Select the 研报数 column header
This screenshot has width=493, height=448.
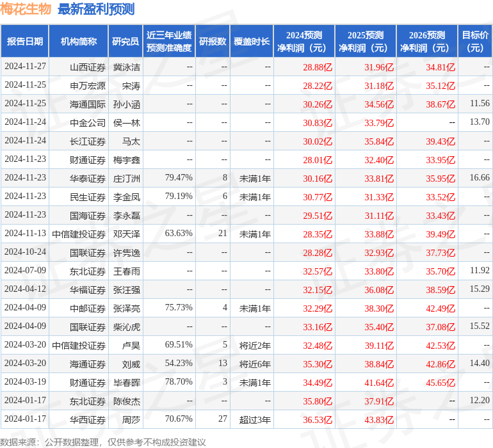pyautogui.click(x=213, y=41)
